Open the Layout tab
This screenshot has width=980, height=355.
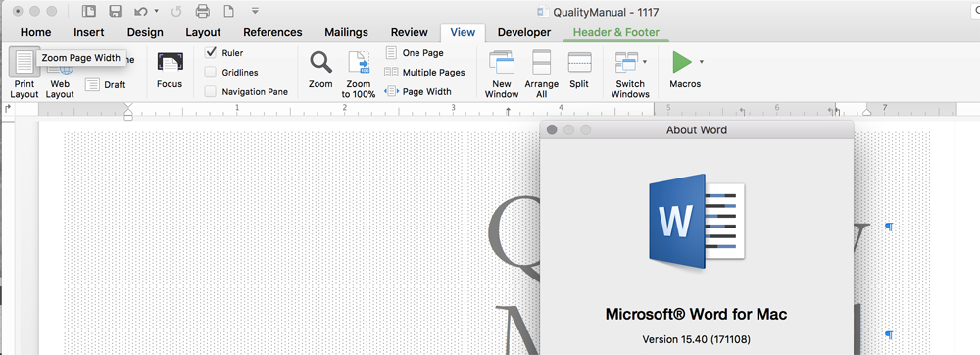[x=203, y=32]
